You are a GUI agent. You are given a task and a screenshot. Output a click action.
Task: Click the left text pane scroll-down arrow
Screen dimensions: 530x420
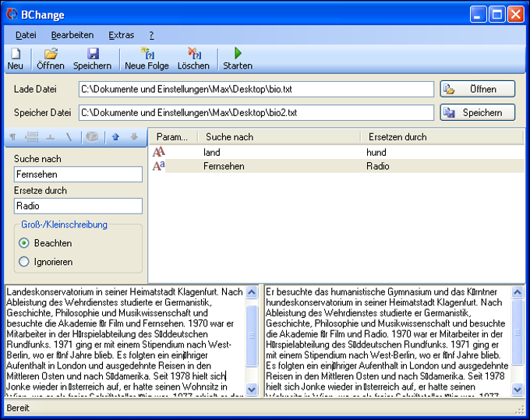pyautogui.click(x=252, y=390)
